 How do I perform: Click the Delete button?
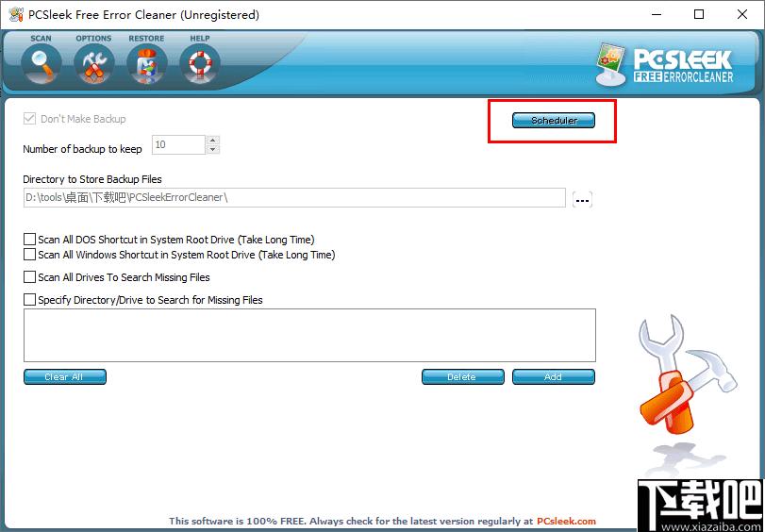462,376
